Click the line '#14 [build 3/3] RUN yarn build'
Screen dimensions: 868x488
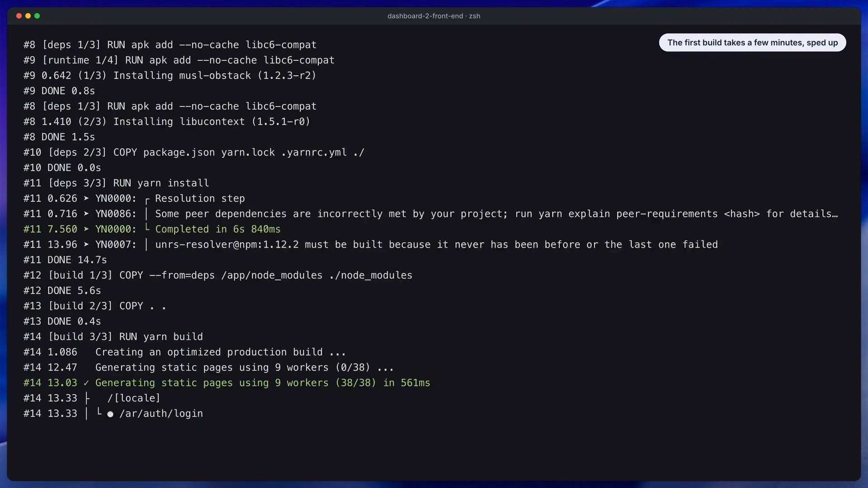pos(113,337)
